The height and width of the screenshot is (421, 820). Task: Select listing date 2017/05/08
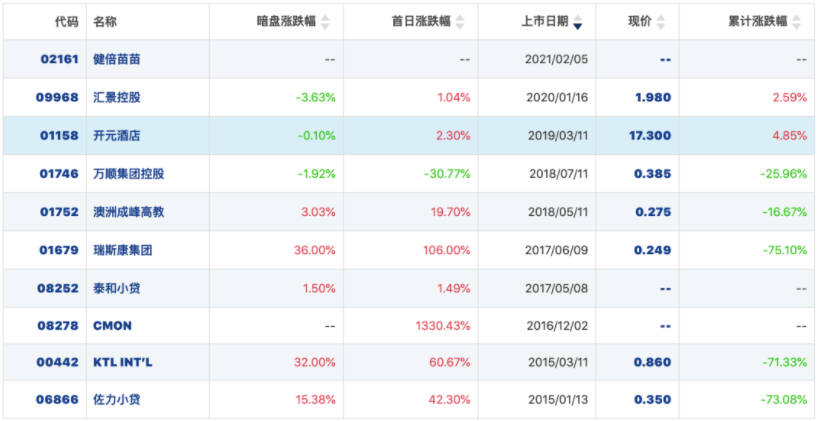[556, 288]
